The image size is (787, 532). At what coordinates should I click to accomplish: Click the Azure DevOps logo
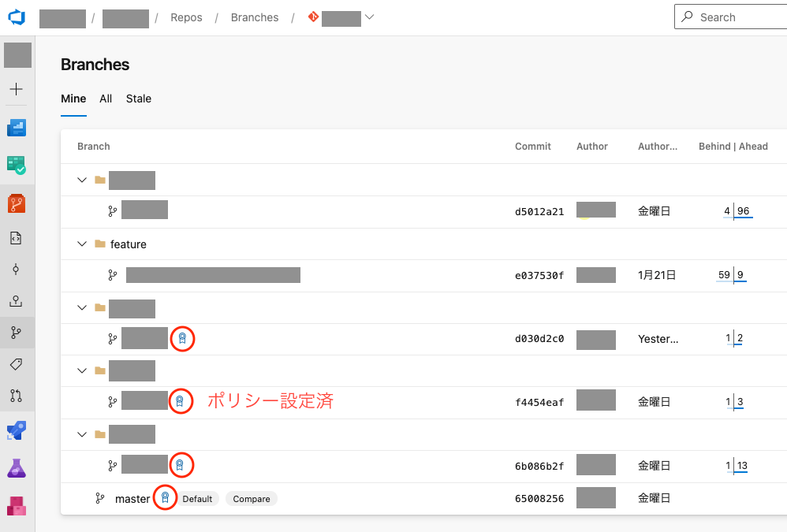17,17
